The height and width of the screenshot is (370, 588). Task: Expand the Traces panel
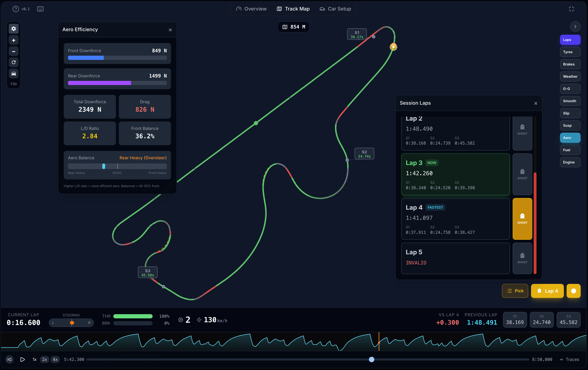point(569,359)
